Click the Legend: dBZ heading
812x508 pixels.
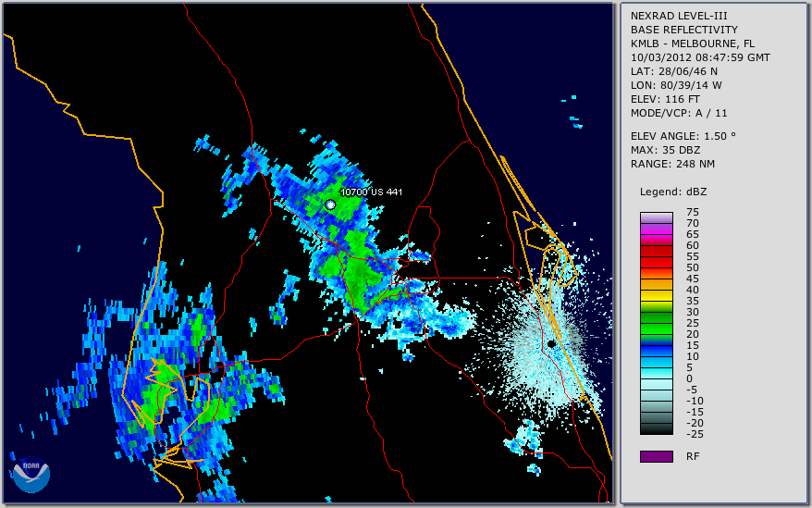[673, 192]
